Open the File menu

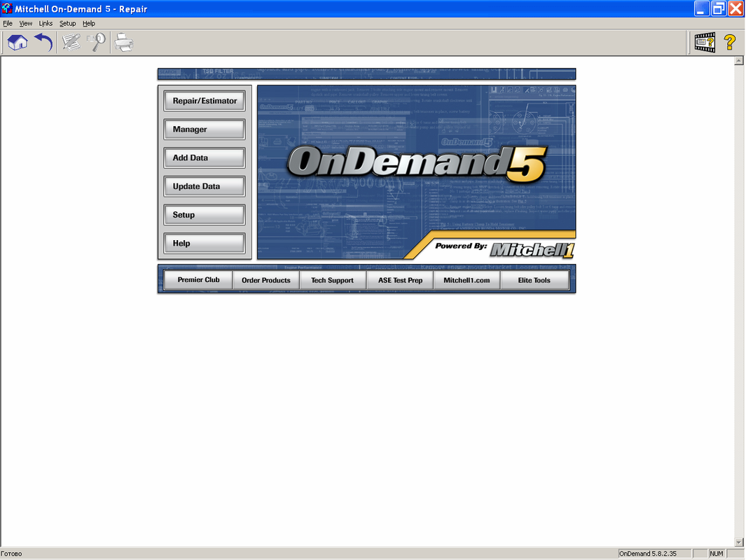tap(8, 23)
